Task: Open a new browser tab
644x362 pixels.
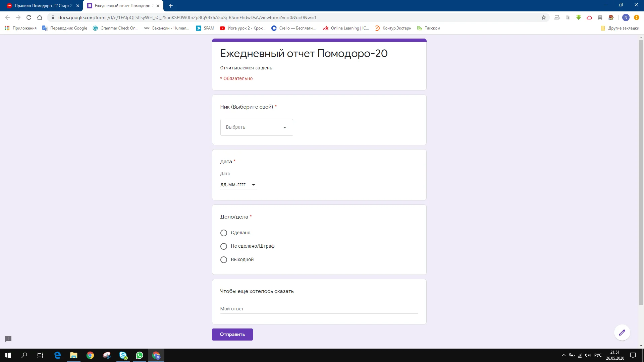Action: 171,6
